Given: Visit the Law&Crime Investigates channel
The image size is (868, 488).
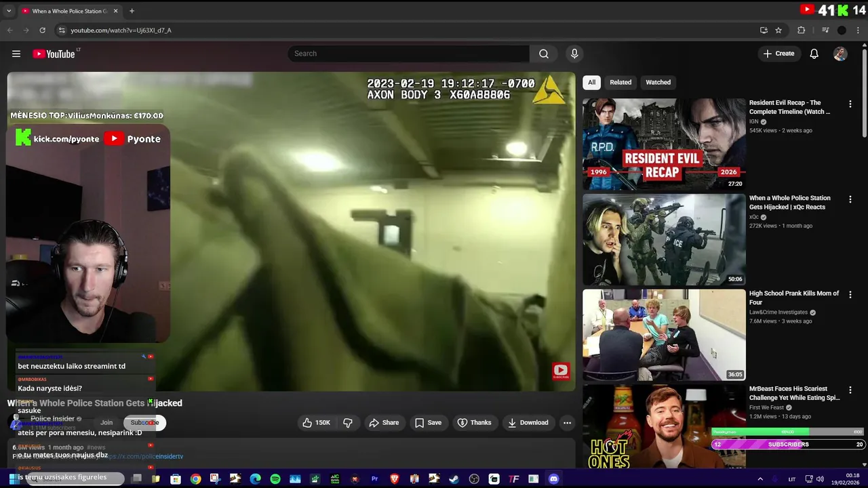Looking at the screenshot, I should tap(778, 312).
